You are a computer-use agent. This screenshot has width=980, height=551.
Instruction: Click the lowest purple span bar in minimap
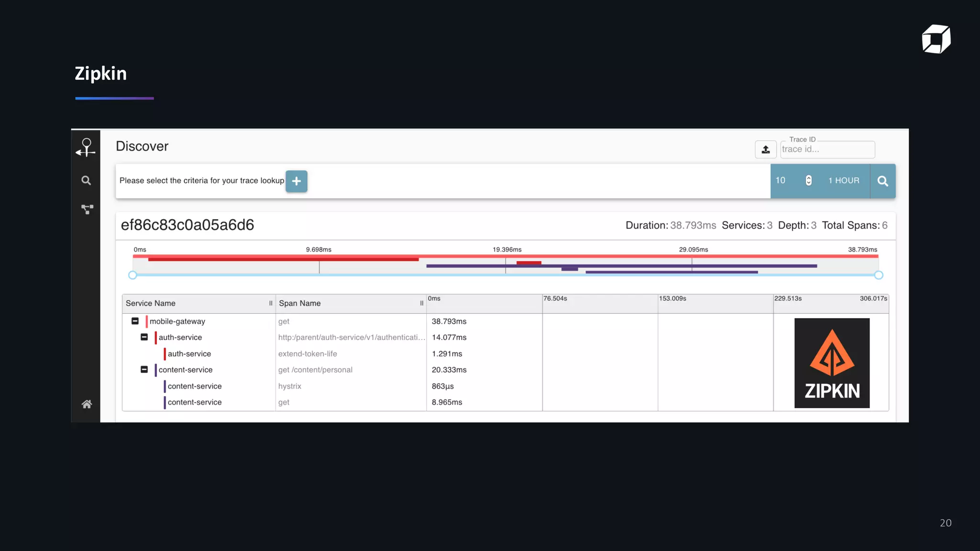click(672, 272)
